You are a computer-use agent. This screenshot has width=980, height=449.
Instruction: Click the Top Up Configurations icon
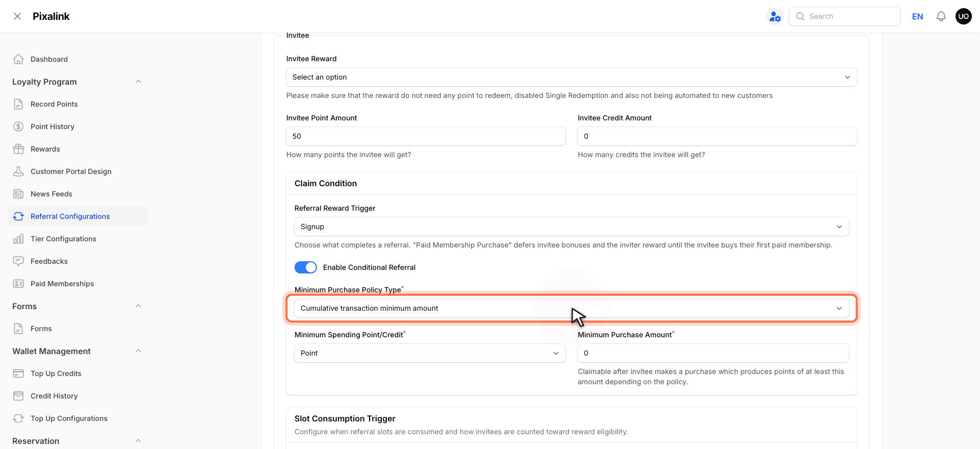(x=18, y=418)
